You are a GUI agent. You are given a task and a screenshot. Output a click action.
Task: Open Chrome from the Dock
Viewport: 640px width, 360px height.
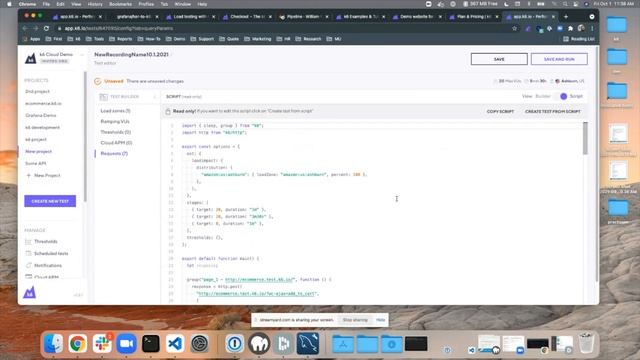tap(78, 343)
